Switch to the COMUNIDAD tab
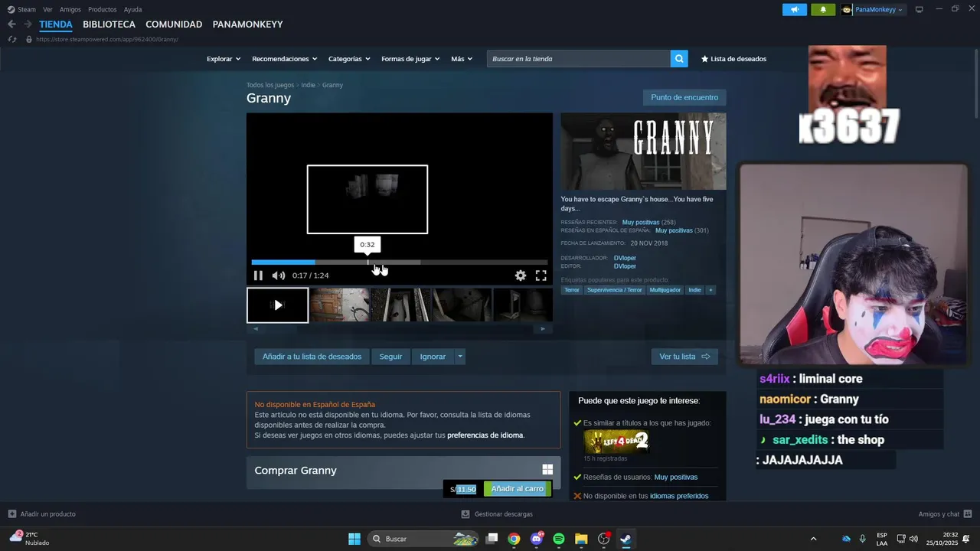Viewport: 980px width, 551px height. point(174,24)
